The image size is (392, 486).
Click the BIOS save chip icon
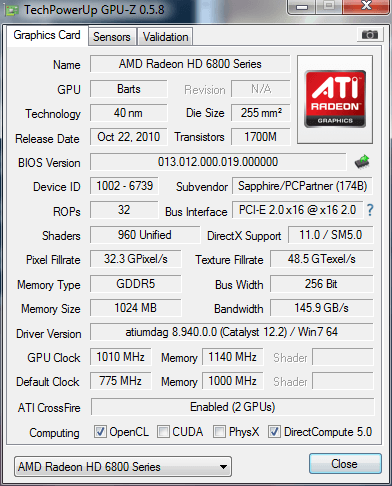(x=362, y=162)
